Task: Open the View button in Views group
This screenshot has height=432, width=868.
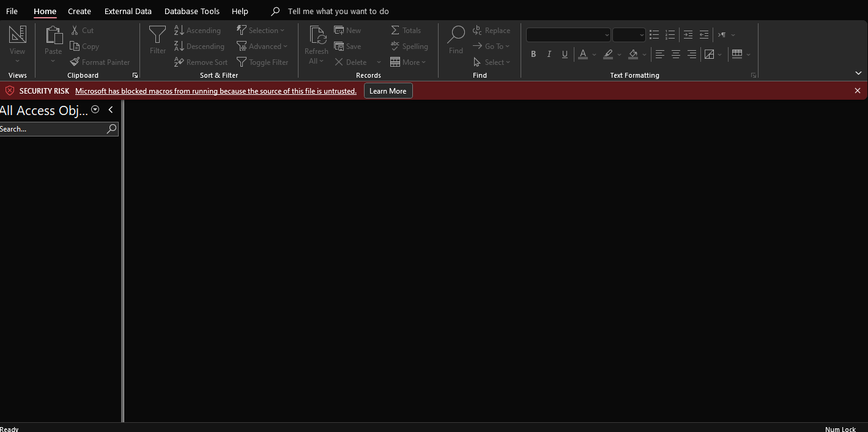Action: (17, 44)
